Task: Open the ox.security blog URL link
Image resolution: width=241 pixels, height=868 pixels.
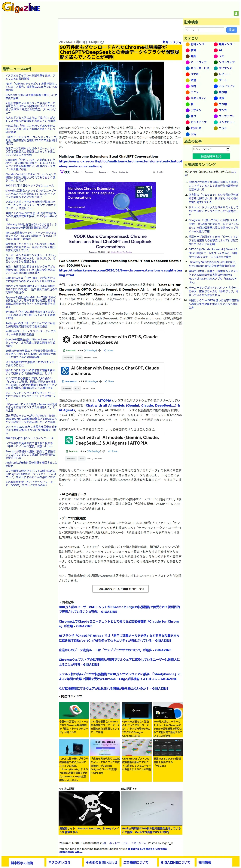Action: [120, 164]
